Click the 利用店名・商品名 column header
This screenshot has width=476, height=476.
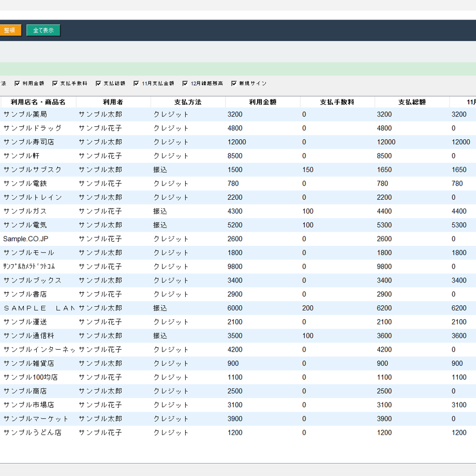[x=38, y=102]
